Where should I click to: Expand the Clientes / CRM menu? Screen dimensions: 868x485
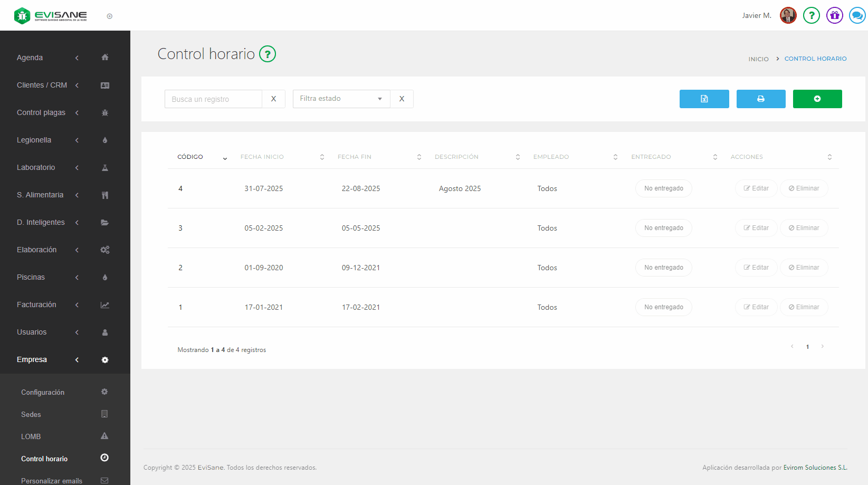tap(77, 85)
